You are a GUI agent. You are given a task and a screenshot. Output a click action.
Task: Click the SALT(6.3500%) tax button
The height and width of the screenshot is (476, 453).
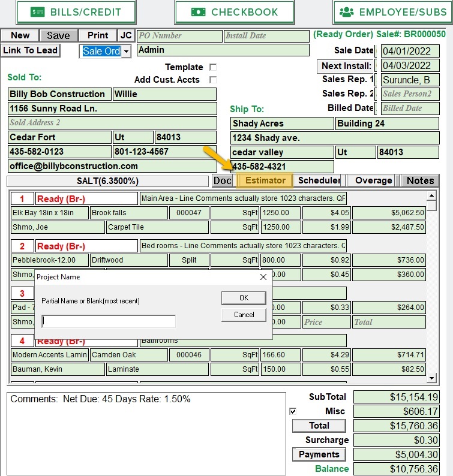[107, 181]
